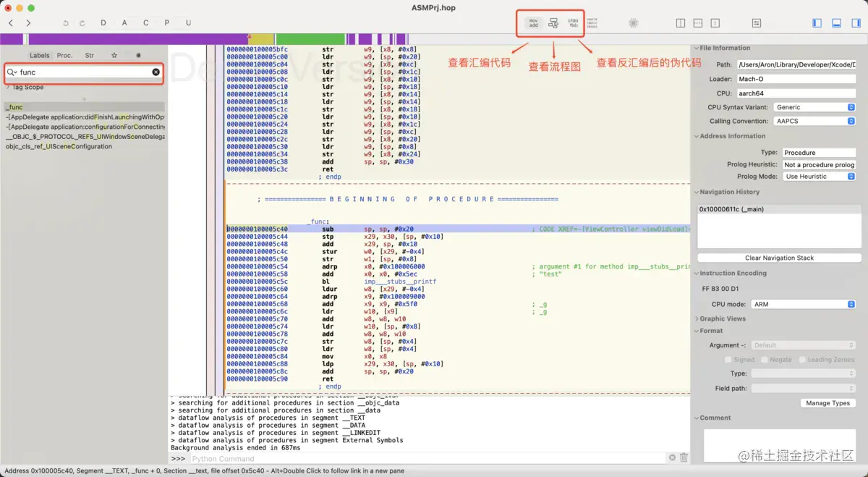Click Clear Navigation Stack button
The width and height of the screenshot is (868, 477).
(779, 258)
